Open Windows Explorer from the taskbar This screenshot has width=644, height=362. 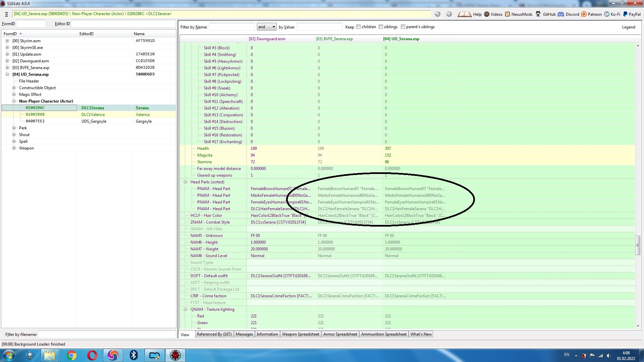point(50,355)
